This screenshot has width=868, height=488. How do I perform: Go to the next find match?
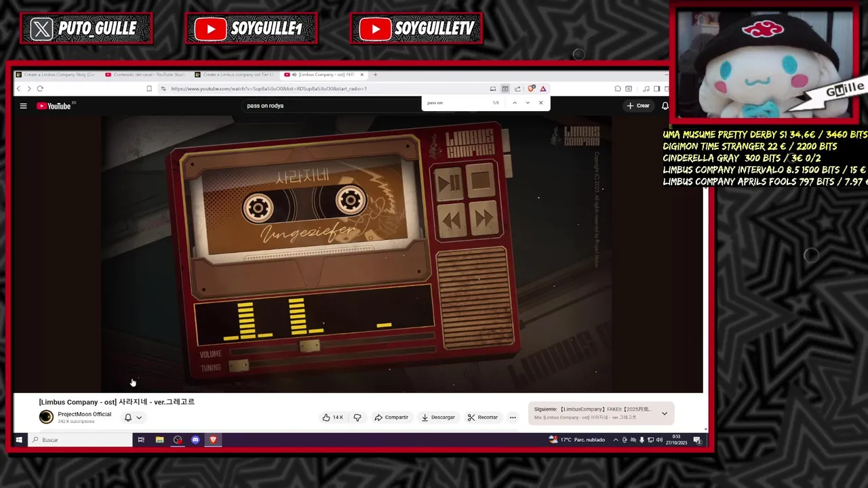pos(528,103)
